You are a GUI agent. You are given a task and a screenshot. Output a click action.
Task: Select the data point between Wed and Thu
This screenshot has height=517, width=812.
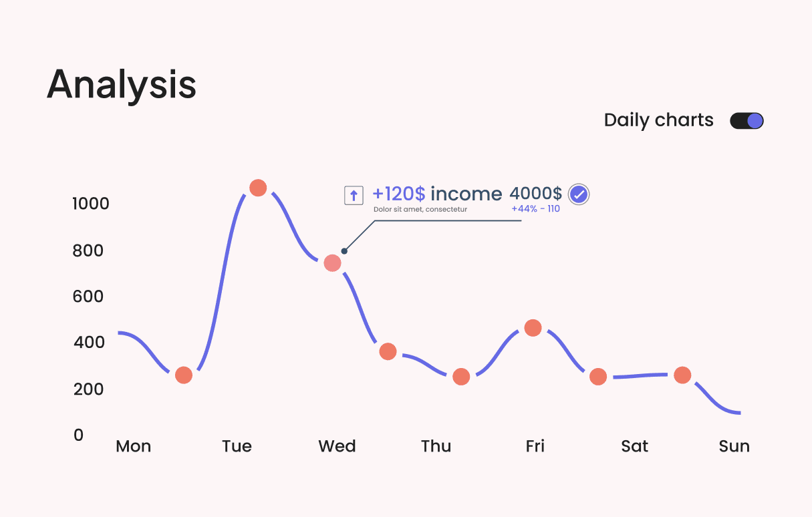[388, 351]
